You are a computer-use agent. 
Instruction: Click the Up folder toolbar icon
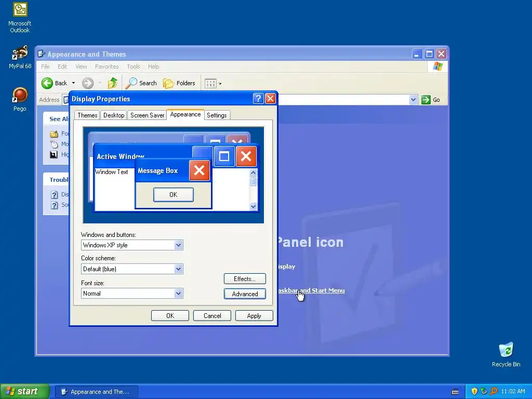click(x=113, y=83)
